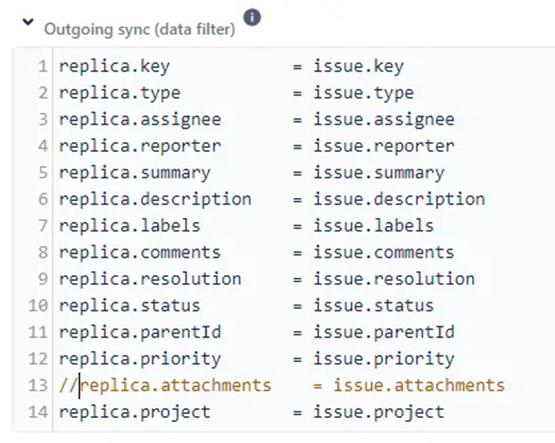This screenshot has width=555, height=443.
Task: Click on issue.comments value
Action: coord(384,253)
